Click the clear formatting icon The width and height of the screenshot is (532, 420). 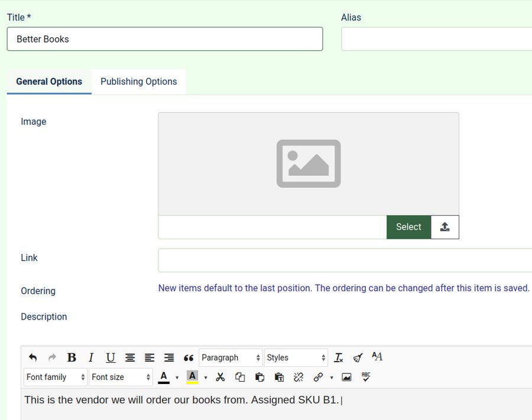(x=339, y=357)
